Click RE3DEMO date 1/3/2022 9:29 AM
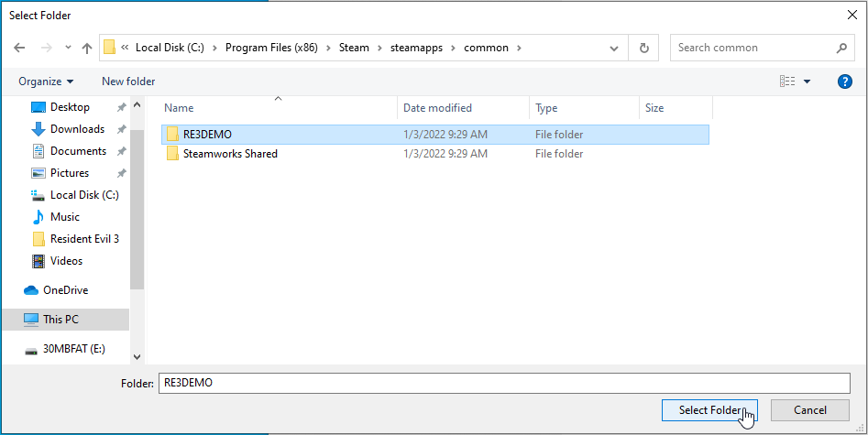Screen dimensions: 868x435 (445, 134)
